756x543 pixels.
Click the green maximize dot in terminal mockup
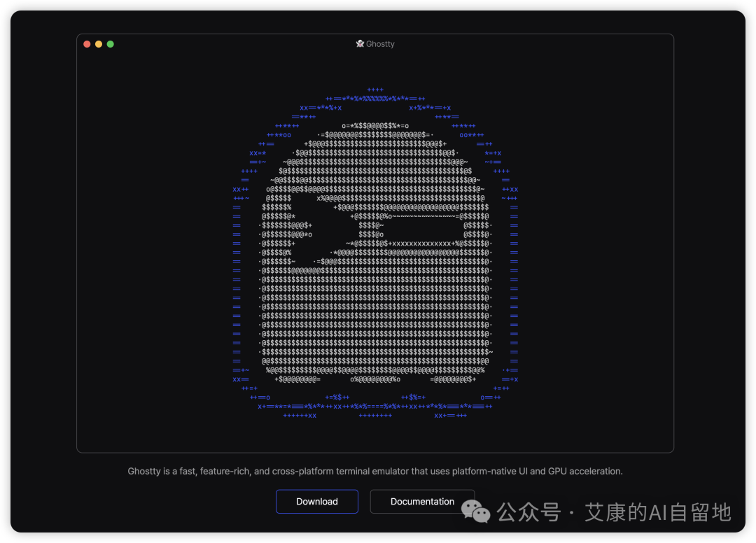click(111, 44)
